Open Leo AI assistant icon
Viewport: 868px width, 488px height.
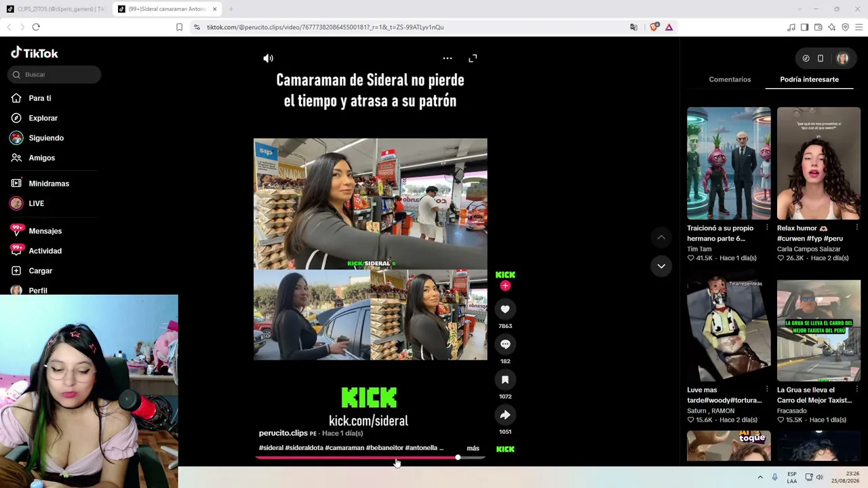point(831,27)
